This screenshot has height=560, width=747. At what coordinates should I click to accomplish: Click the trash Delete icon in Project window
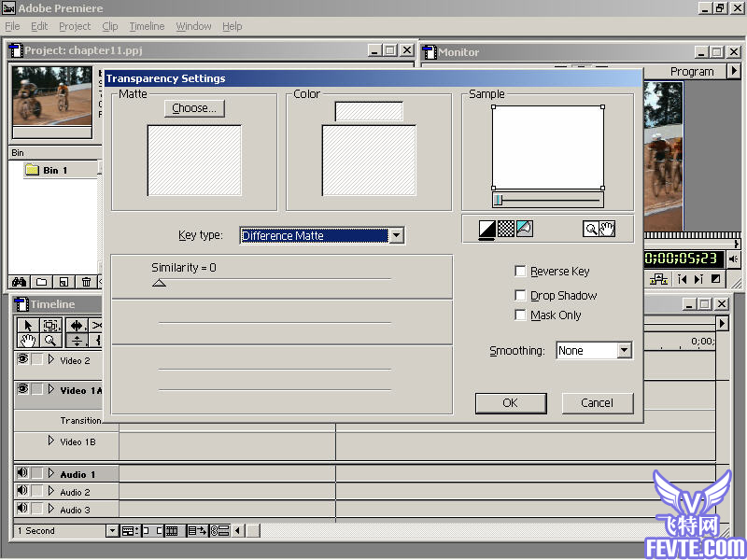(x=86, y=282)
